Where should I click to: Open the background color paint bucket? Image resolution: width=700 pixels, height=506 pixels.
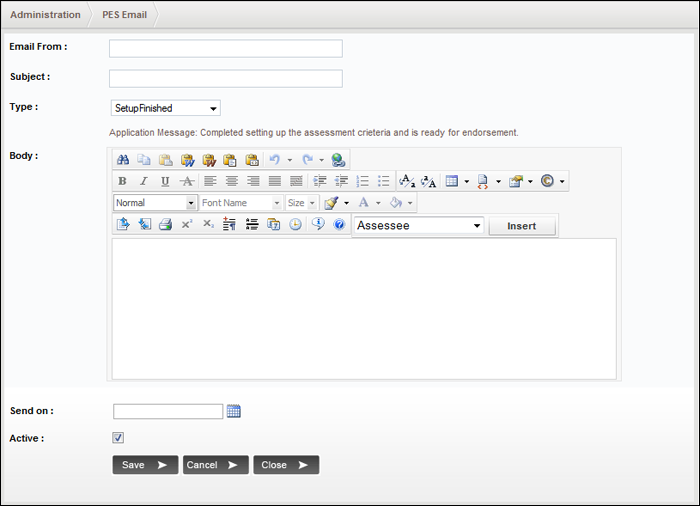(x=396, y=203)
